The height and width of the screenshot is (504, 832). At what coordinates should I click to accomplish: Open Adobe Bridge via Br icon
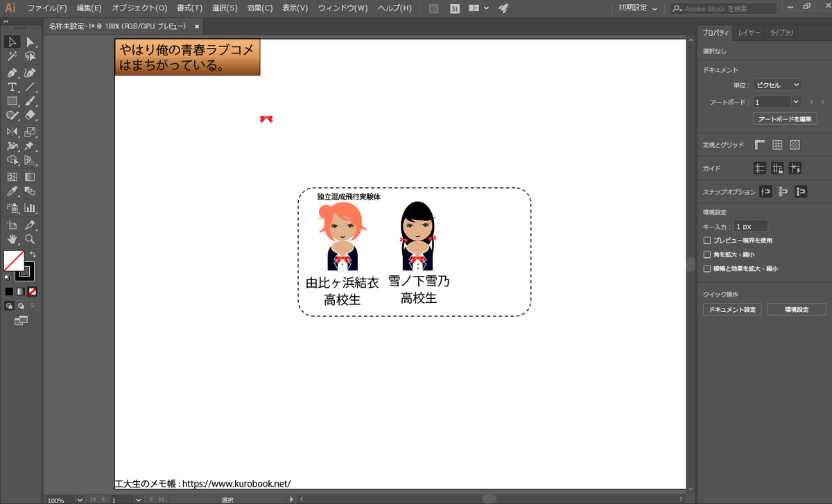(434, 8)
